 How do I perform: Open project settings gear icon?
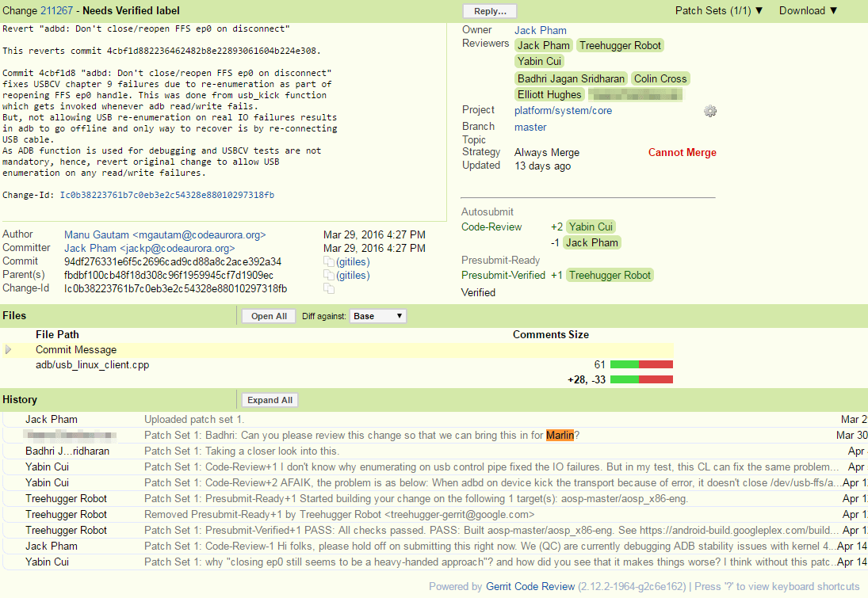(710, 111)
